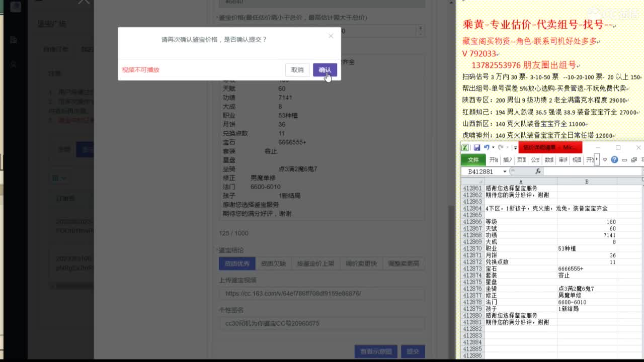This screenshot has height=362, width=644.
Task: Switch to Excel 审阅 ribbon tab
Action: coord(563,160)
